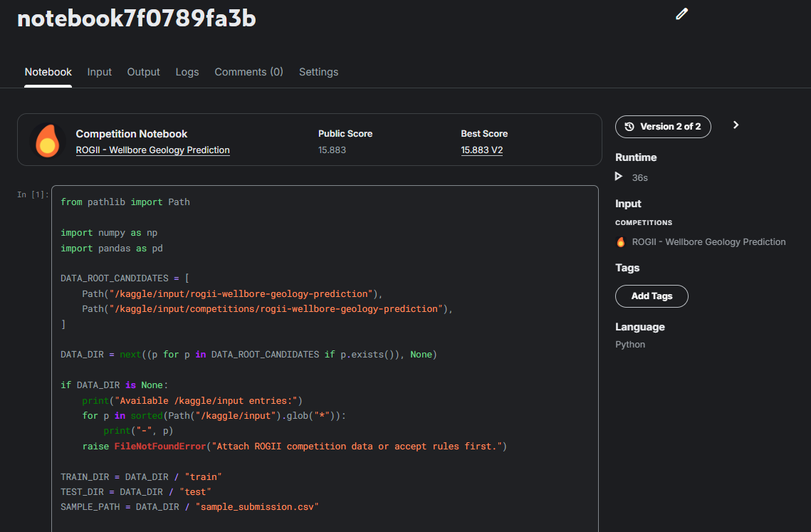Click the In [1]: cell label
Viewport: 811px width, 532px height.
[x=33, y=194]
